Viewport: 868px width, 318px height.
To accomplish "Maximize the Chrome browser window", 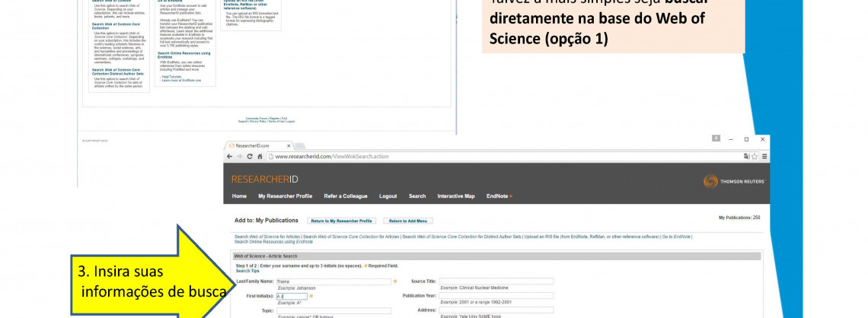I will click(746, 138).
